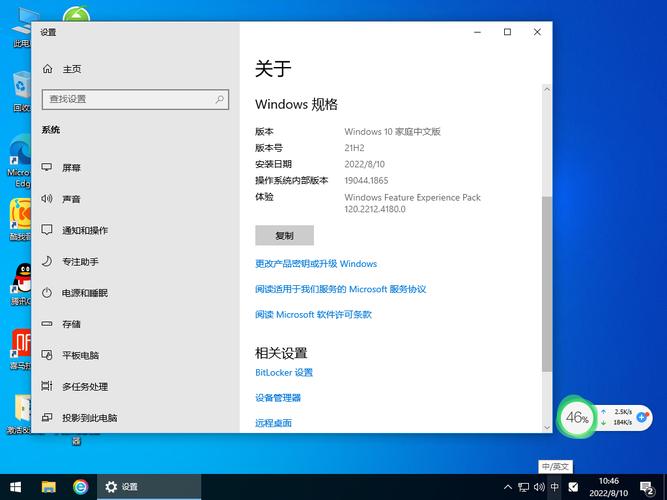Open the 设备管理器 link

(278, 398)
